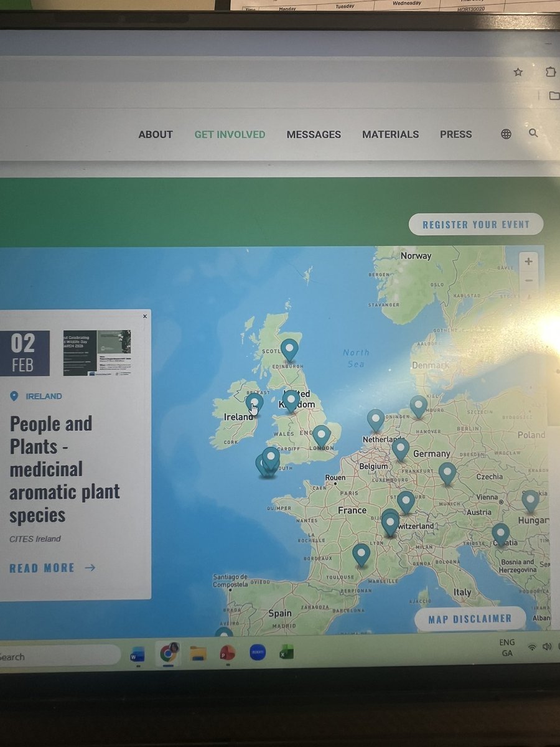Viewport: 560px width, 747px height.
Task: Zoom out using the minus map control
Action: (528, 281)
